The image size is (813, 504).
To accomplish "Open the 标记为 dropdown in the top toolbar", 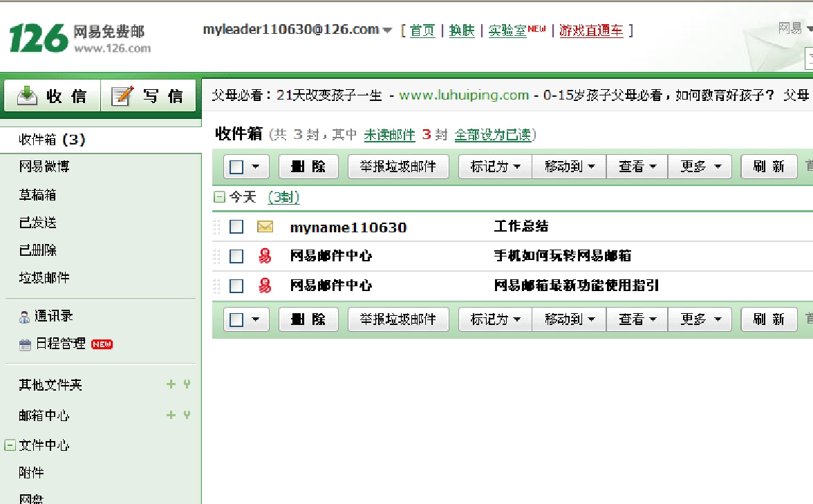I will pyautogui.click(x=495, y=167).
